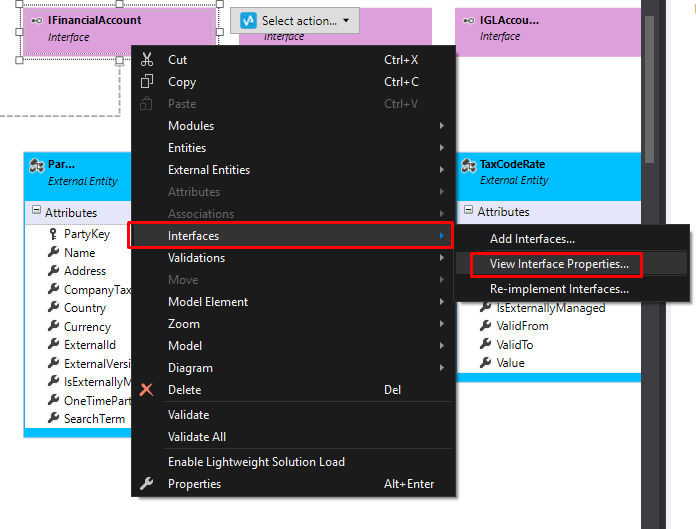Click the wrench icon beside Name
Viewport: 696px width, 529px height.
pos(53,253)
